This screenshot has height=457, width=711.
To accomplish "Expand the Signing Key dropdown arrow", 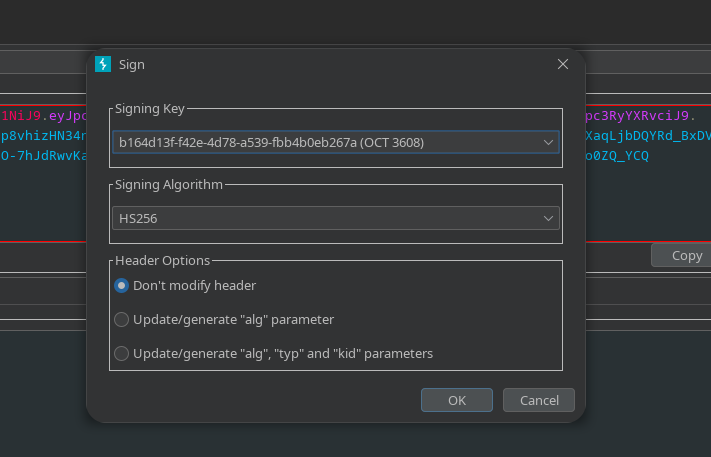I will click(548, 143).
